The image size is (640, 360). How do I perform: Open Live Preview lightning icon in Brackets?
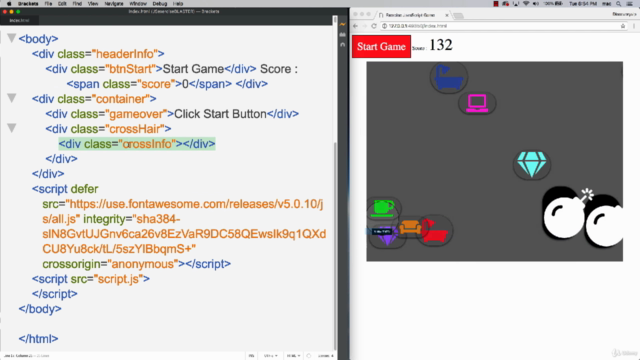pyautogui.click(x=342, y=25)
